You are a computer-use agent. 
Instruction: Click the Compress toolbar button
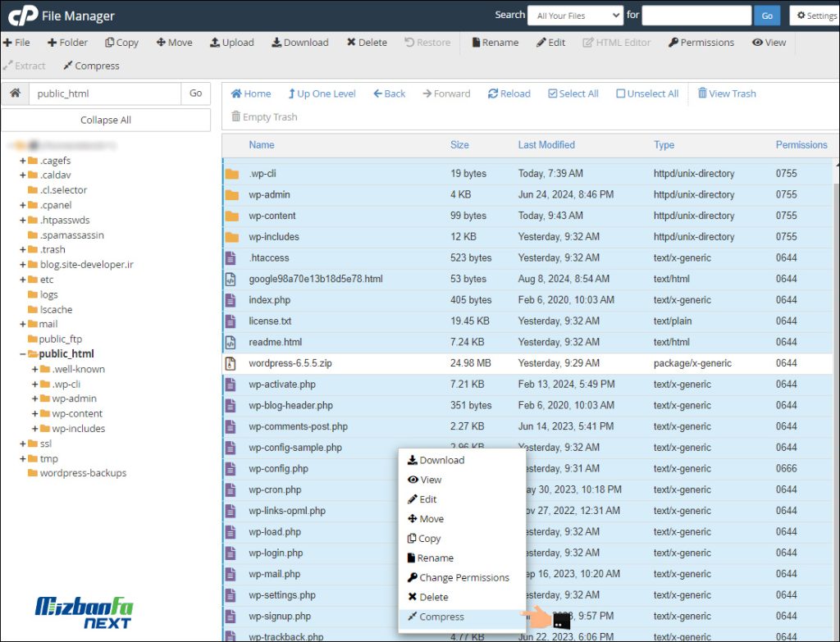click(91, 66)
